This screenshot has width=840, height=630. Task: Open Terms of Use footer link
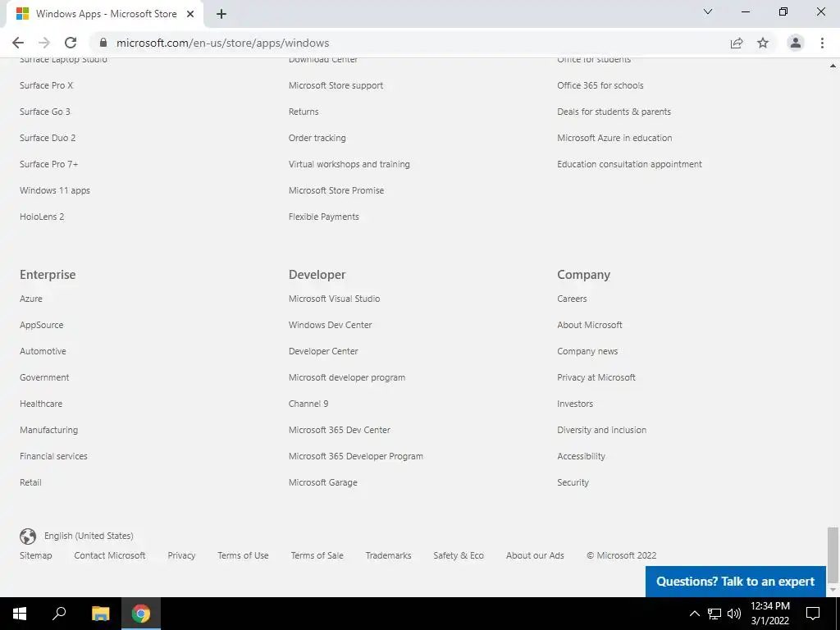pyautogui.click(x=243, y=555)
